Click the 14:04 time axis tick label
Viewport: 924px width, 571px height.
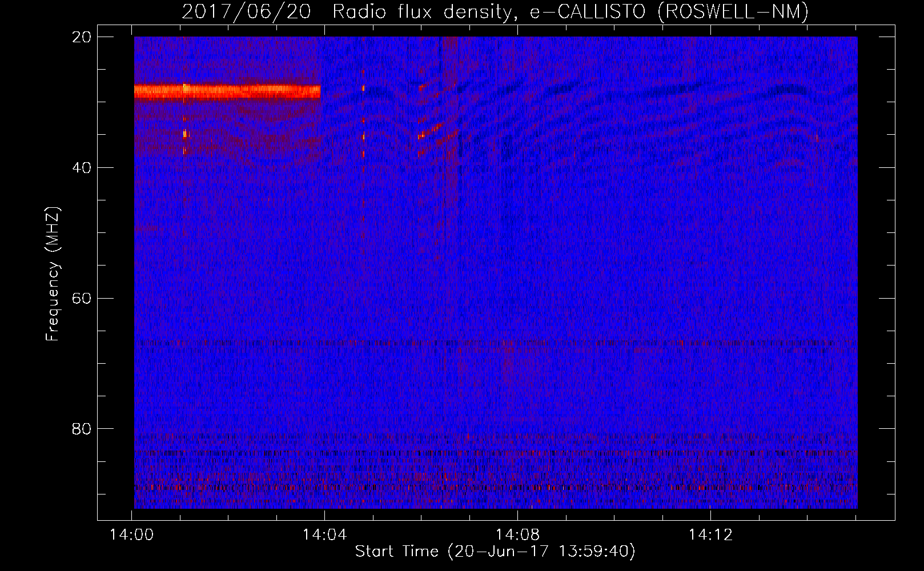pos(325,535)
